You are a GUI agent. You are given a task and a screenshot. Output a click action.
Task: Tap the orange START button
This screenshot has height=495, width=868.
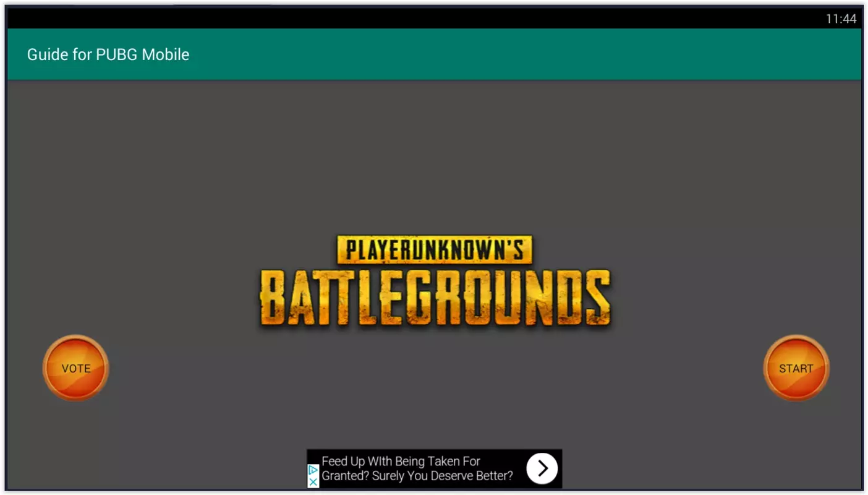coord(796,368)
